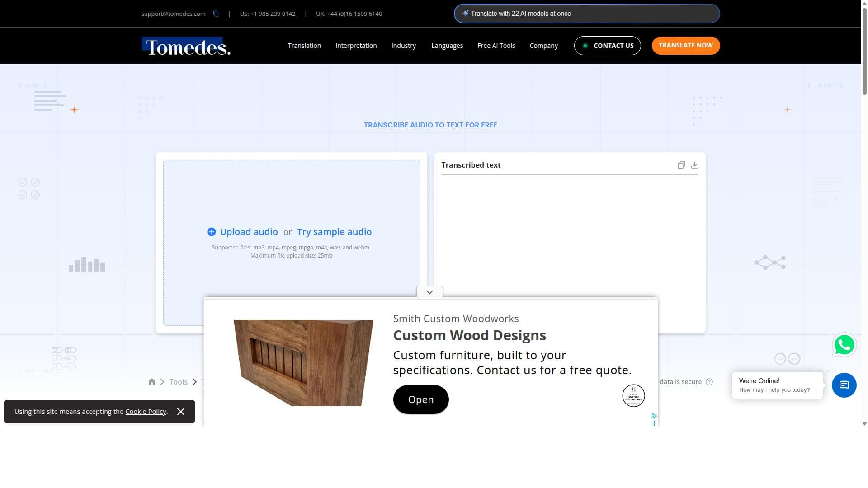868x488 pixels.
Task: Open the Industry menu
Action: coord(403,46)
